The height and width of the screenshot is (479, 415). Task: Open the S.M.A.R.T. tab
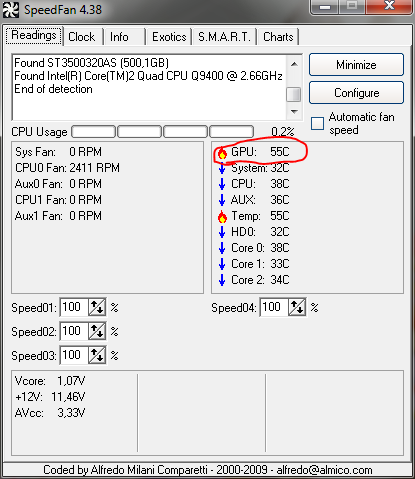point(224,37)
